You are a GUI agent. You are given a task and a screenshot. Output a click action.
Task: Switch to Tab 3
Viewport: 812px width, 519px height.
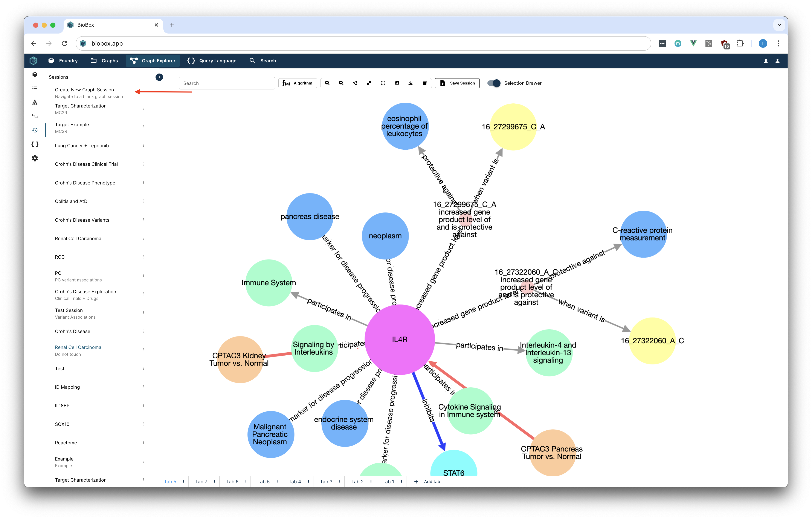(326, 482)
